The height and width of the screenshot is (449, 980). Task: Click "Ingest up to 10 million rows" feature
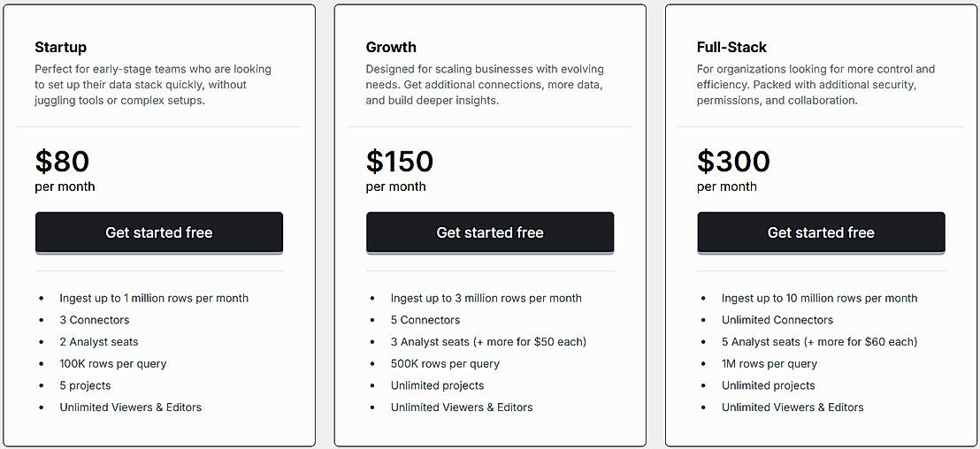click(x=819, y=298)
